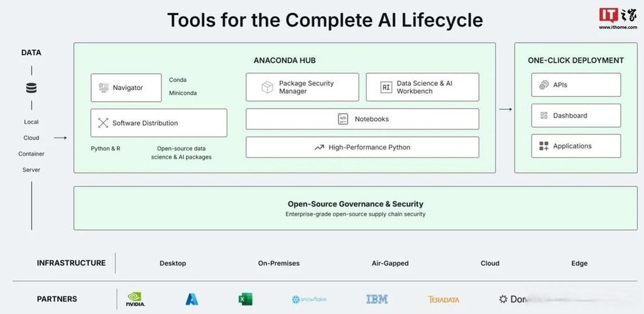Click the www.ithome.com link text
The height and width of the screenshot is (314, 644).
tap(618, 28)
